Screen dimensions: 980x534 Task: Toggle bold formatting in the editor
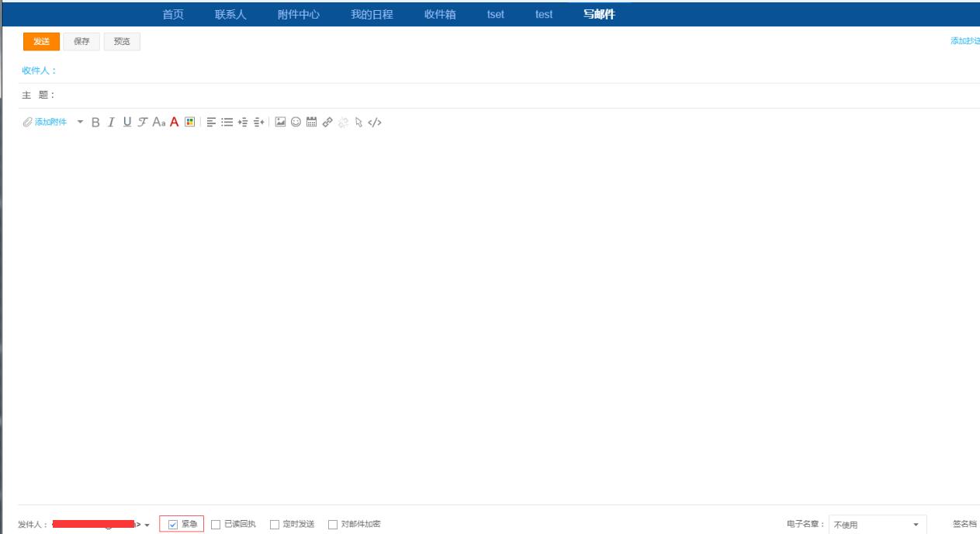[x=95, y=122]
